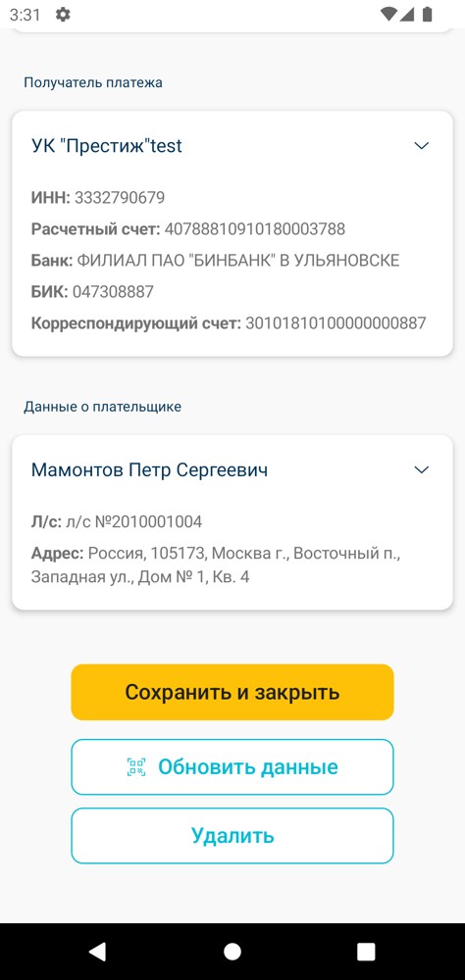Collapse the УК "Престиж"test recipient card chevron

click(x=422, y=146)
